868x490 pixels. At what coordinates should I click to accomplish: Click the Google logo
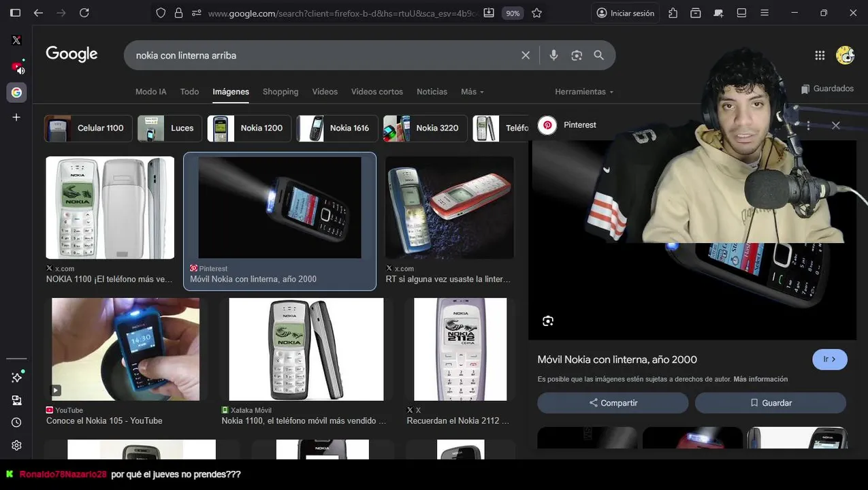(x=71, y=54)
